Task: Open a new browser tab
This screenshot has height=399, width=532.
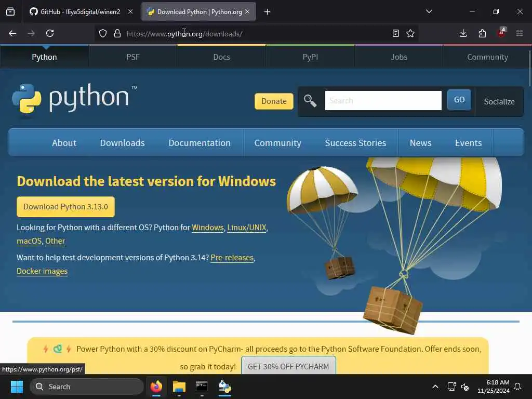Action: click(x=268, y=12)
